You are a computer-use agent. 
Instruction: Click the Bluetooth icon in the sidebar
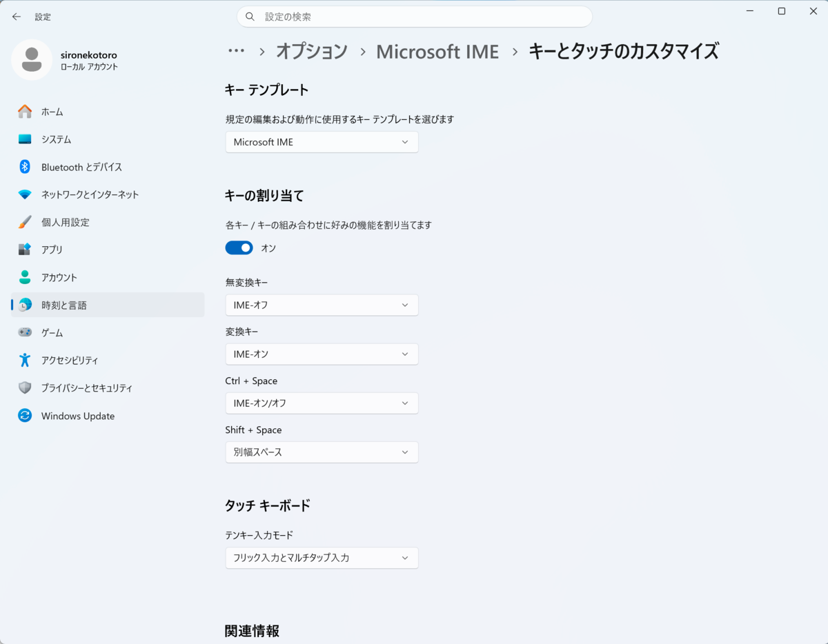point(25,167)
